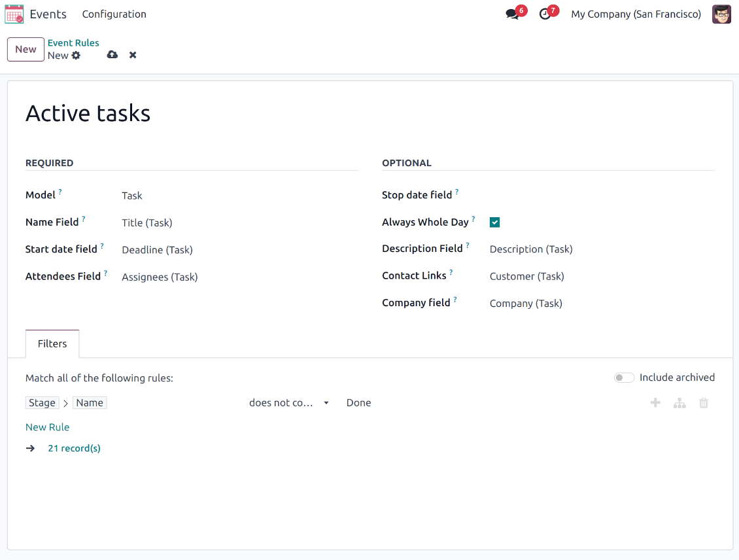Screen dimensions: 739x560
Task: Open Start date field dropdown Deadline (Task)
Action: click(x=239, y=250)
